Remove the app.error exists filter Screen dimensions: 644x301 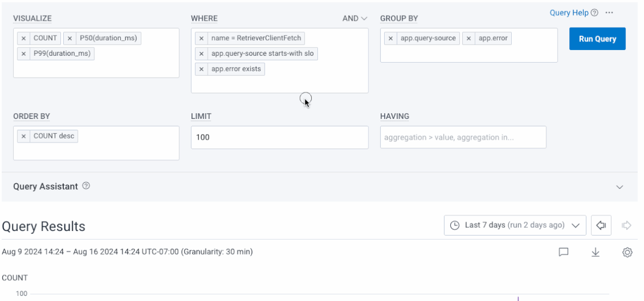[201, 70]
